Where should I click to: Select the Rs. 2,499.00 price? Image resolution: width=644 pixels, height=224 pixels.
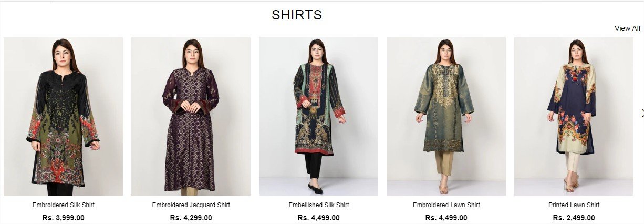[x=574, y=218]
